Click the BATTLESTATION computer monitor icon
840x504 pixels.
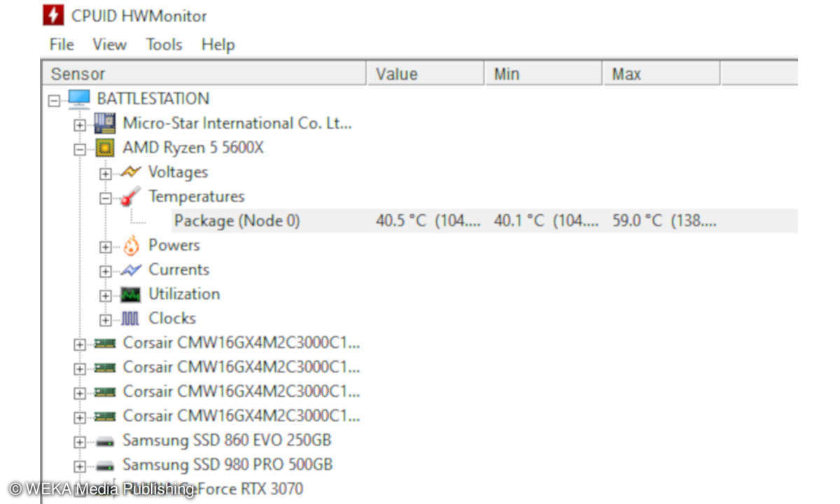click(x=79, y=99)
